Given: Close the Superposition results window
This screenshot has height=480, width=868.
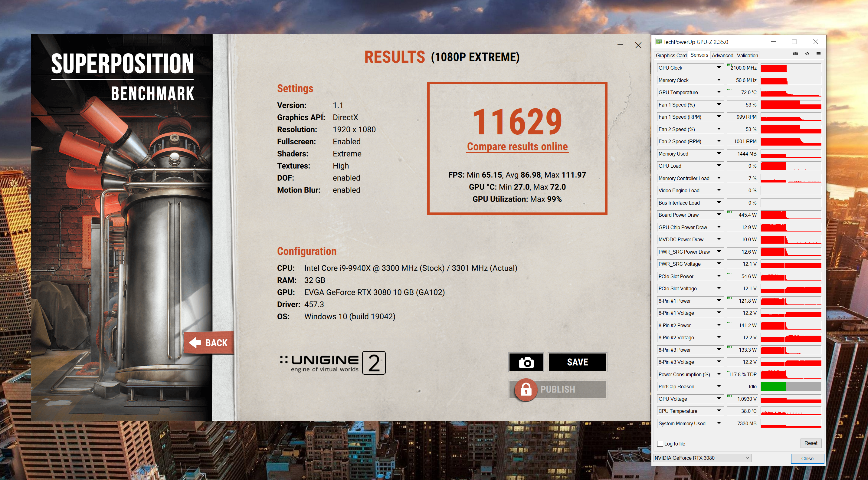Looking at the screenshot, I should click(x=638, y=45).
